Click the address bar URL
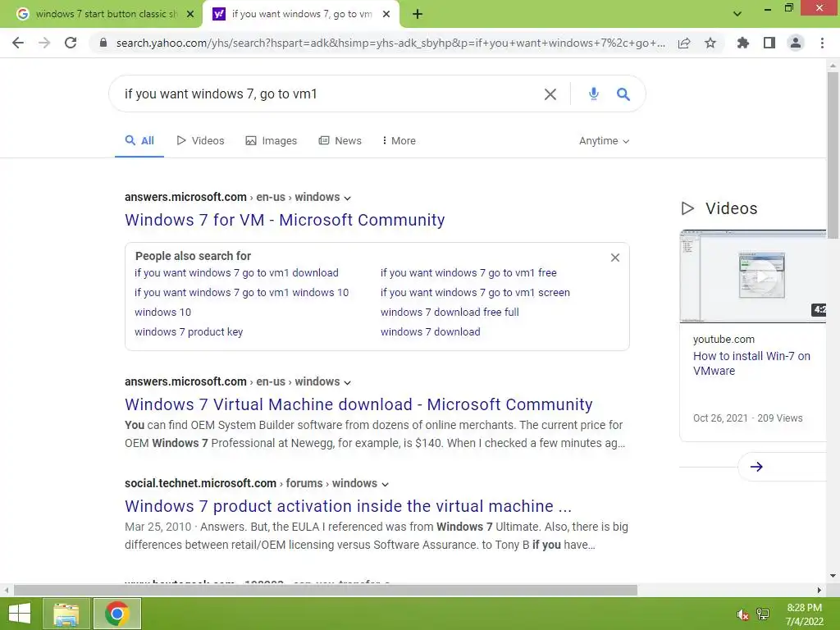Viewport: 840px width, 630px height. coord(390,43)
